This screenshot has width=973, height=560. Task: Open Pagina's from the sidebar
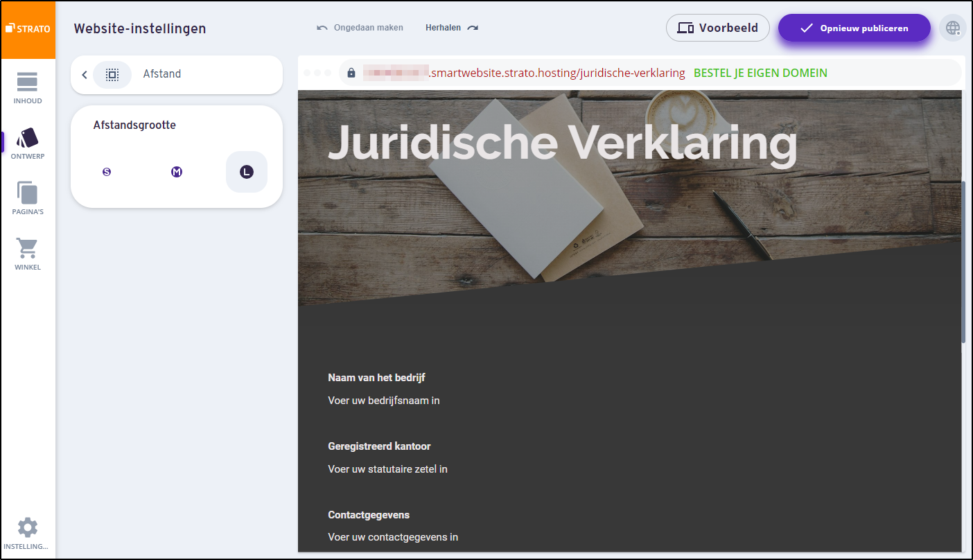pyautogui.click(x=28, y=193)
